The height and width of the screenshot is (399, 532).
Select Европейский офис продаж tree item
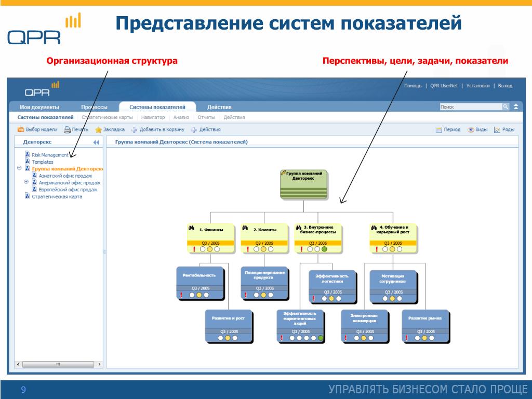pyautogui.click(x=68, y=190)
